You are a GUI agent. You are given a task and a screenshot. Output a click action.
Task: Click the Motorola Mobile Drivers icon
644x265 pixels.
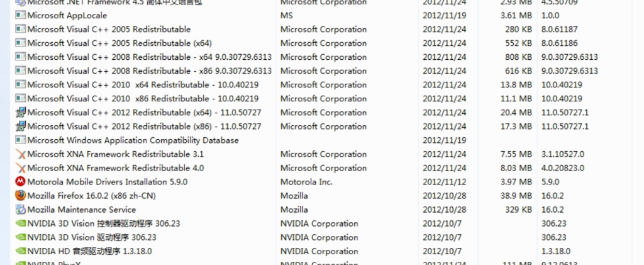point(20,181)
